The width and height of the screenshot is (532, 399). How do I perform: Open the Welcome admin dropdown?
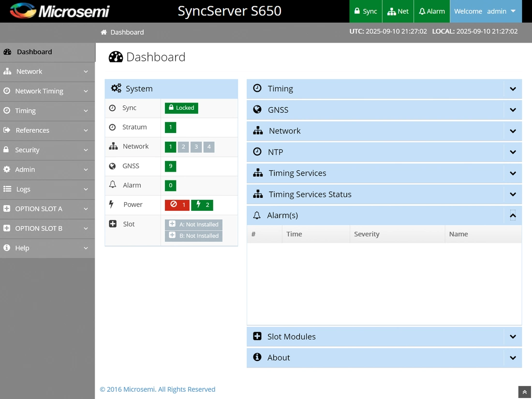coord(486,11)
